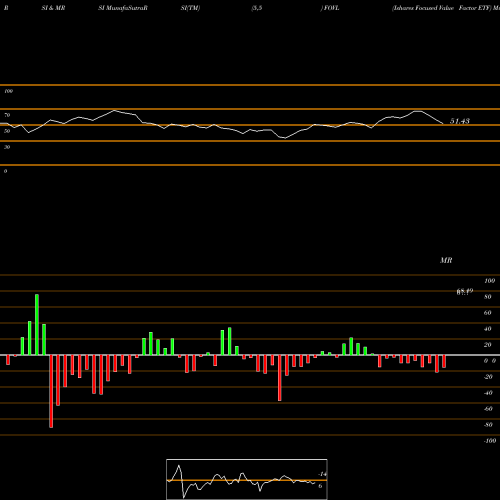Click the 'Ishares Focused Value Factor ETF' title
Screen dimensions: 500x500
tap(442, 8)
